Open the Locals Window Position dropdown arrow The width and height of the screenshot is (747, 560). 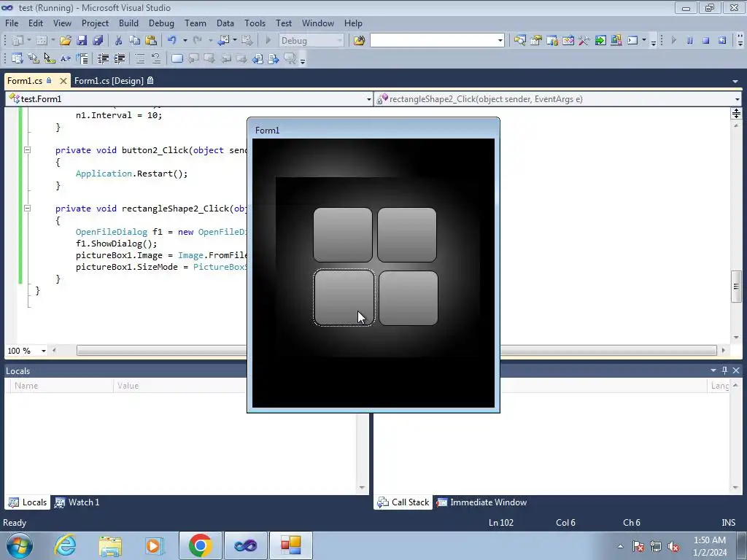coord(713,370)
